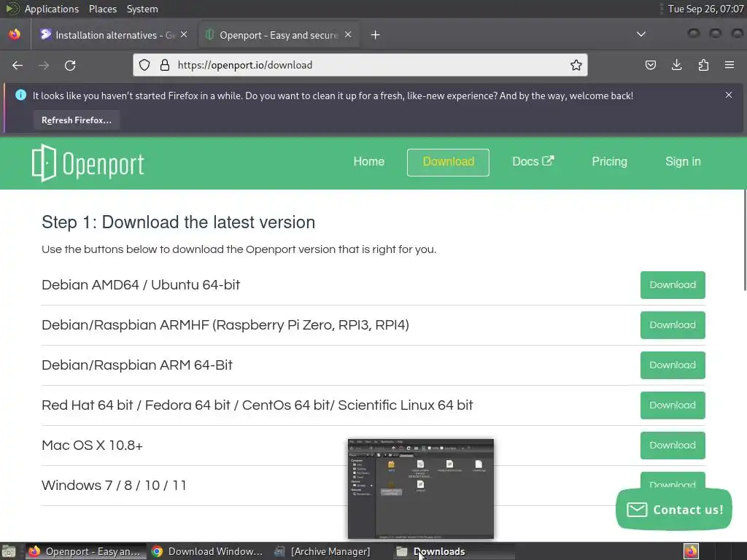747x560 pixels.
Task: Click the Refresh Firefox... button
Action: [x=76, y=120]
